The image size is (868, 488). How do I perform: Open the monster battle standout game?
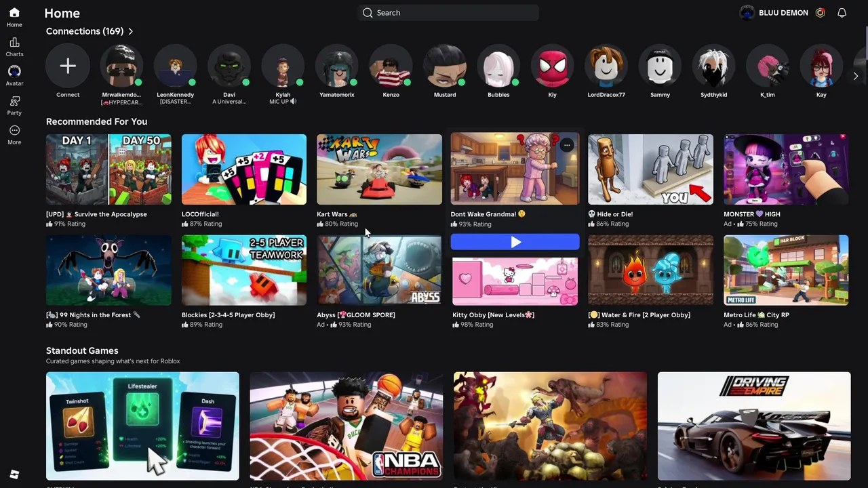point(550,426)
